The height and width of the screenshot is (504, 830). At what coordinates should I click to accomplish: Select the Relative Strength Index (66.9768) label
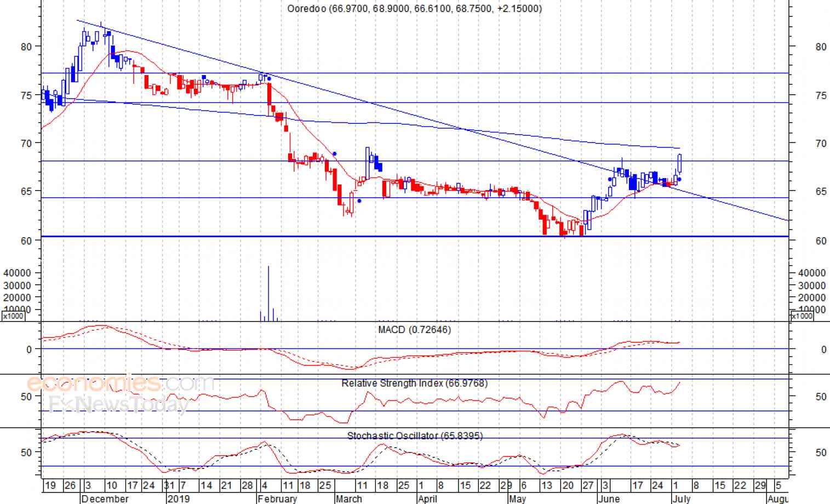[415, 383]
